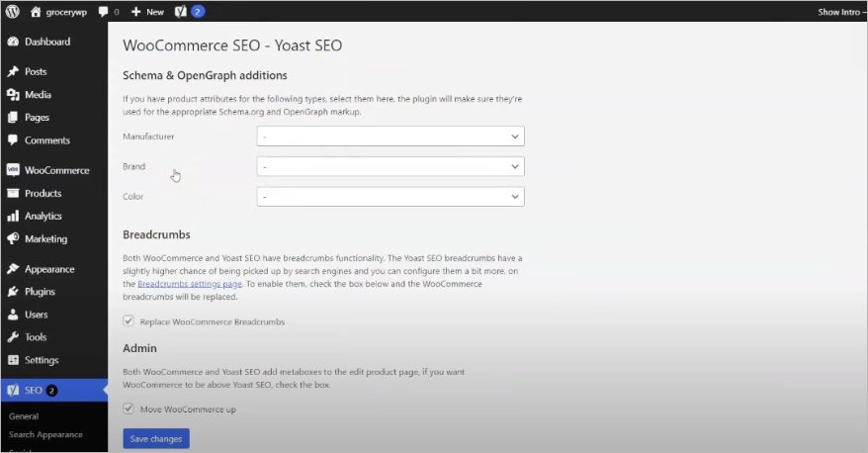Click the Settings sliders icon

(13, 360)
